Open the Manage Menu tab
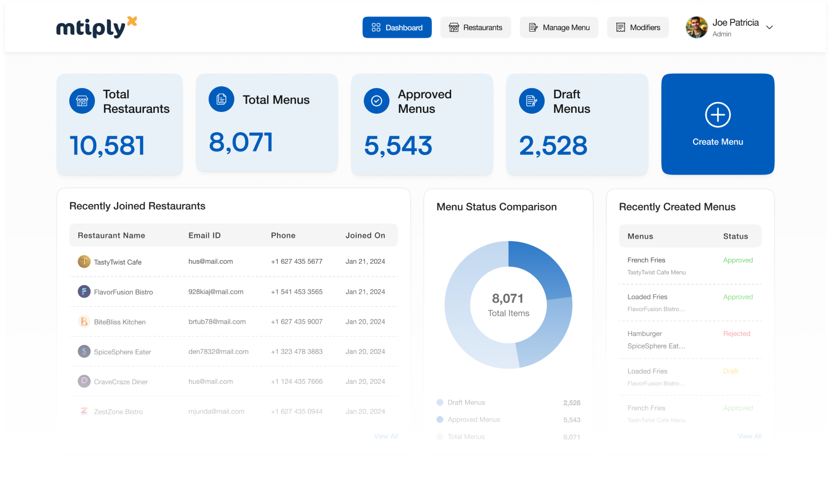Image resolution: width=831 pixels, height=504 pixels. 559,28
